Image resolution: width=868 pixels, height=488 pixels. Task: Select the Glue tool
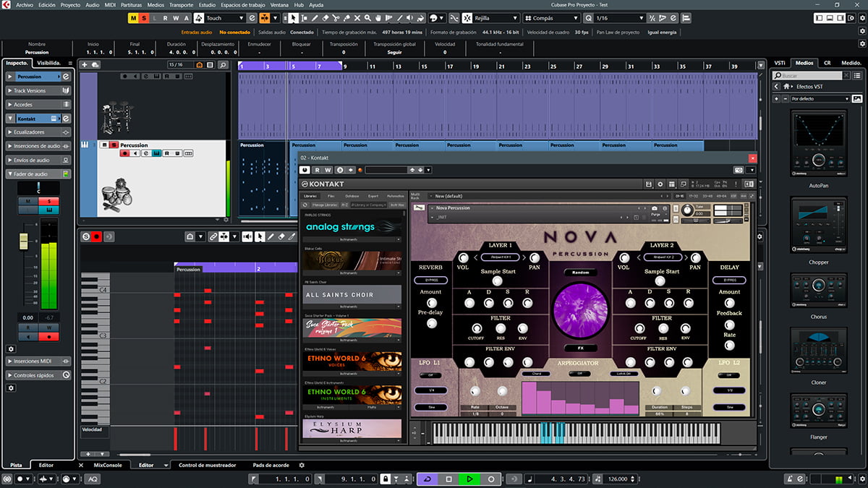click(347, 17)
